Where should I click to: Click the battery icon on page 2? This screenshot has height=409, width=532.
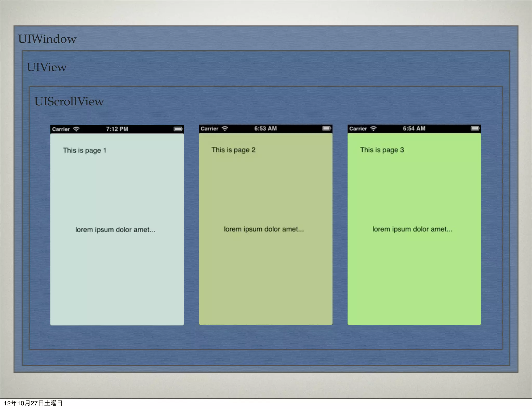coord(327,128)
